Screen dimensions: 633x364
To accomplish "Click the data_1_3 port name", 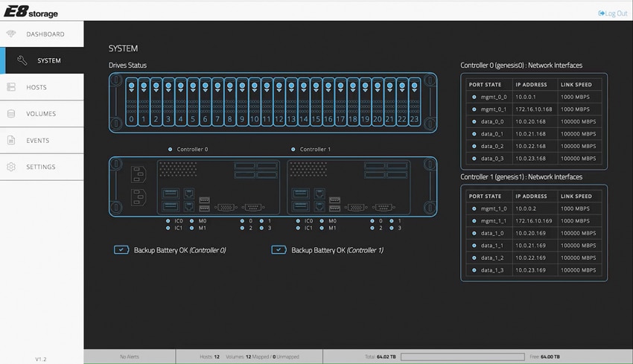I will click(x=492, y=270).
